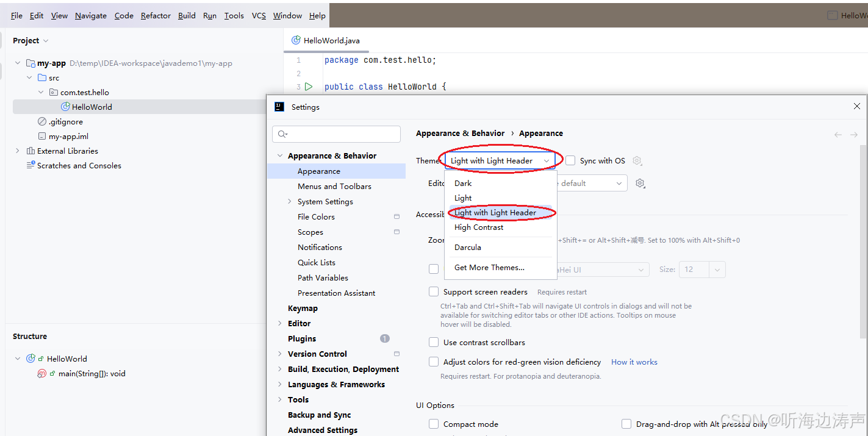Click the main method icon in Structure panel

point(41,373)
